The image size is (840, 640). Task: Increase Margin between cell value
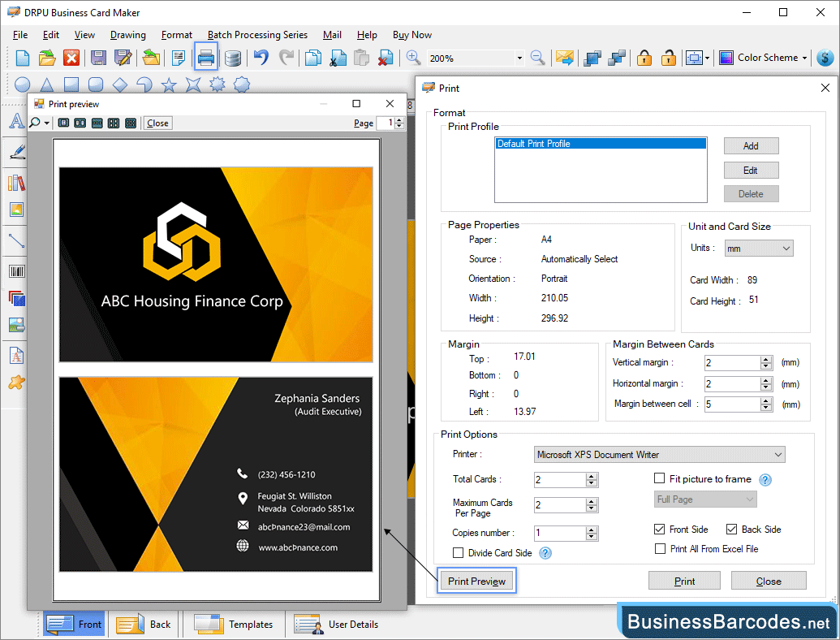point(766,400)
